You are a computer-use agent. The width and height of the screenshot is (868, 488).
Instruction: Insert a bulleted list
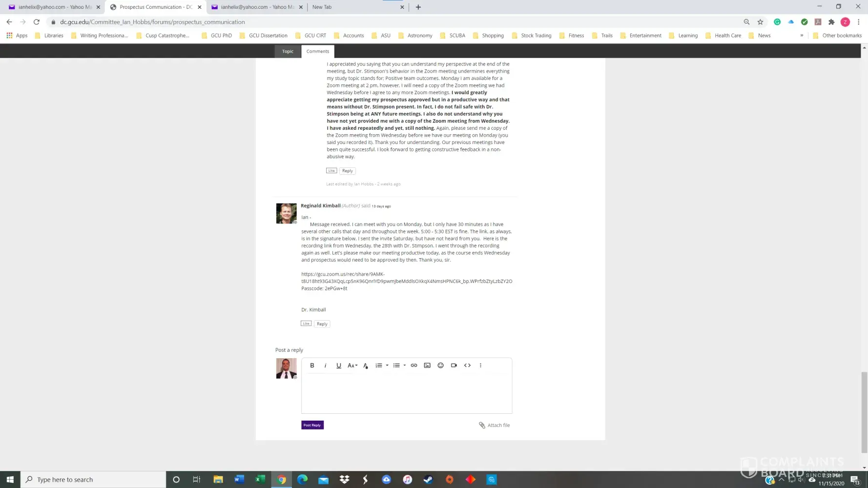[x=396, y=366]
